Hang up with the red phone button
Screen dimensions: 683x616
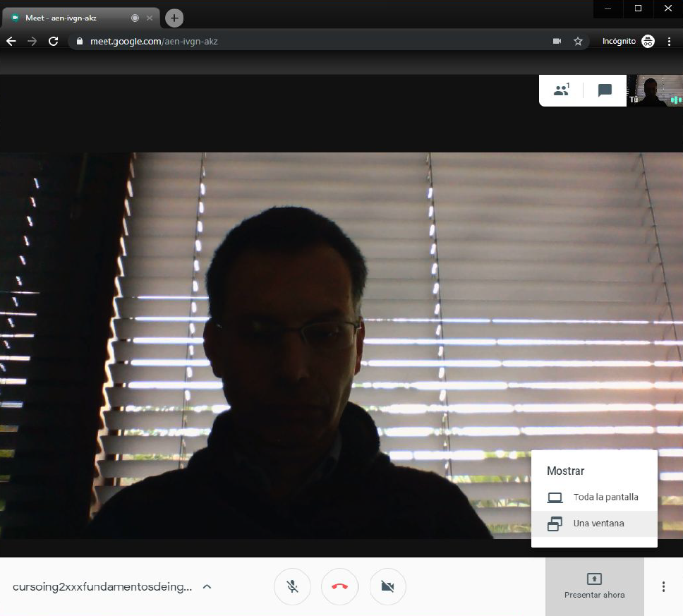point(340,586)
